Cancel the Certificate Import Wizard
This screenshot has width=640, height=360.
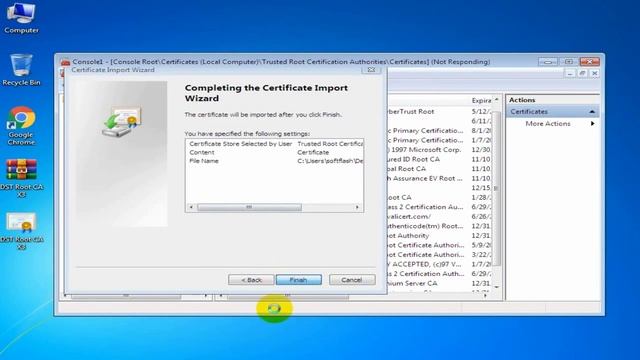point(352,280)
